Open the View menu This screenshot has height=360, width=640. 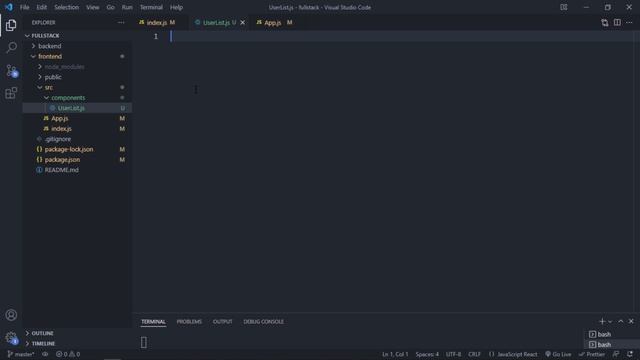tap(93, 7)
